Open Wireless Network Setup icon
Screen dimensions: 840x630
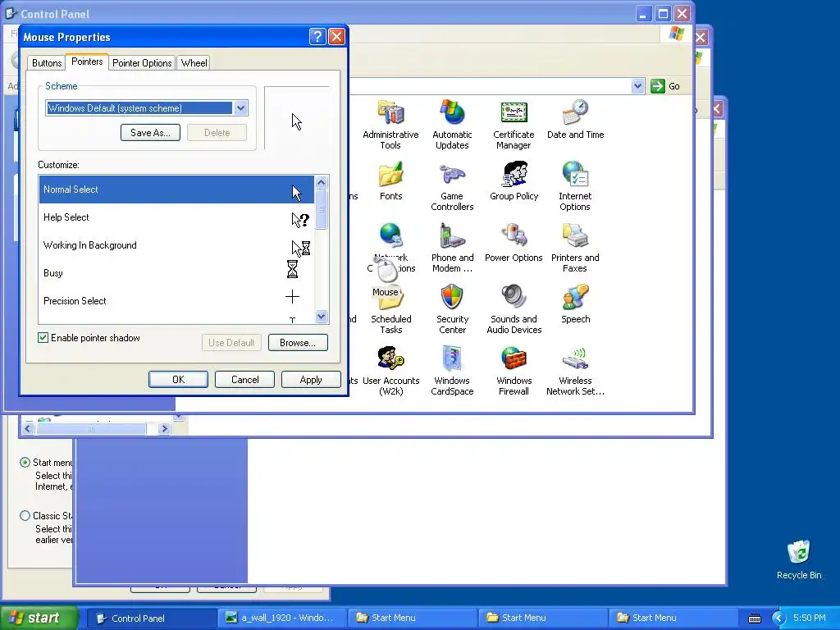575,359
